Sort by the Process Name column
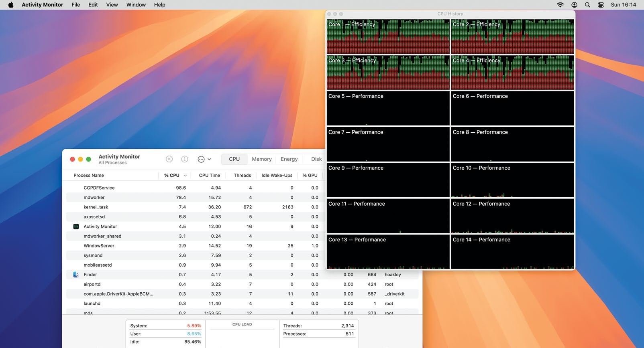 click(89, 176)
